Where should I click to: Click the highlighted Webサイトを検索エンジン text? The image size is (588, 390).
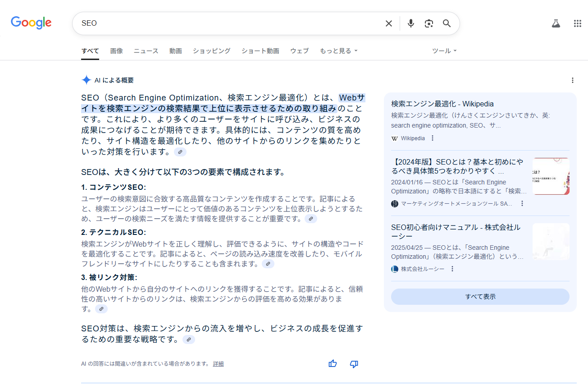click(x=223, y=103)
